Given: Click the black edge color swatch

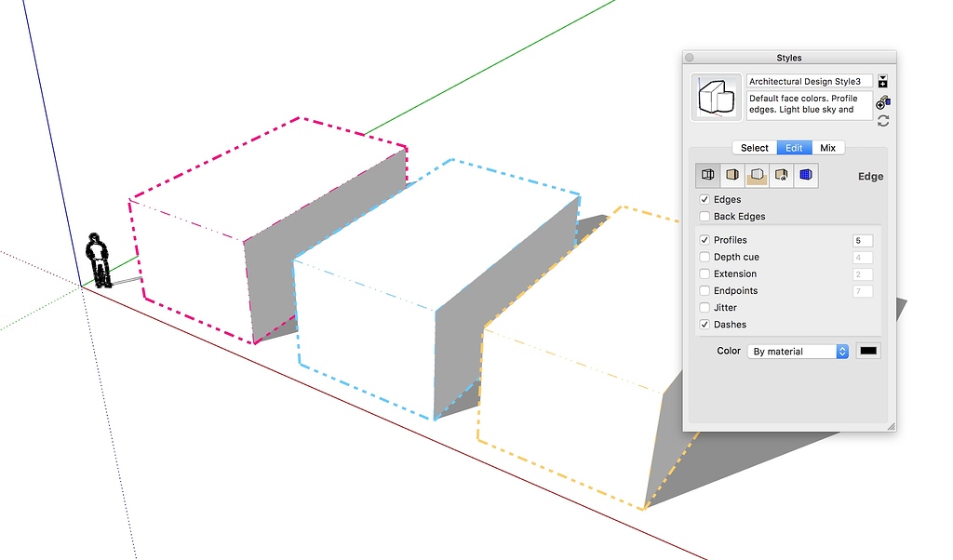Looking at the screenshot, I should (867, 351).
